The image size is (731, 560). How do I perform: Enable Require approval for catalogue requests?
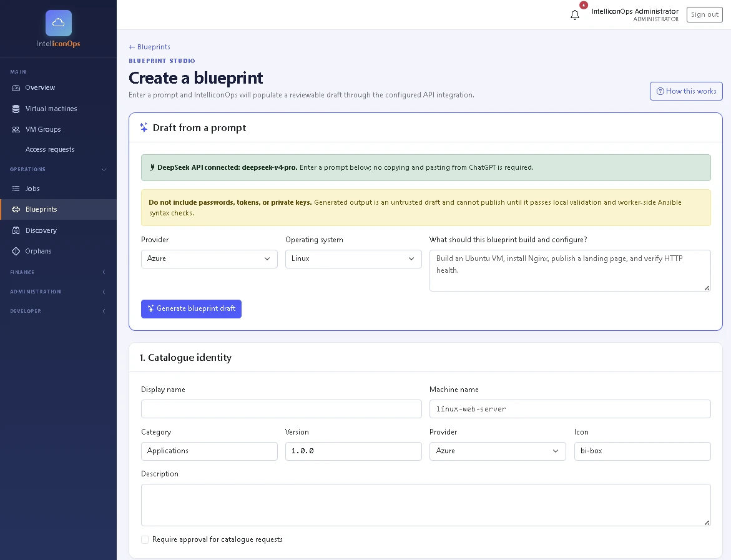pos(145,539)
